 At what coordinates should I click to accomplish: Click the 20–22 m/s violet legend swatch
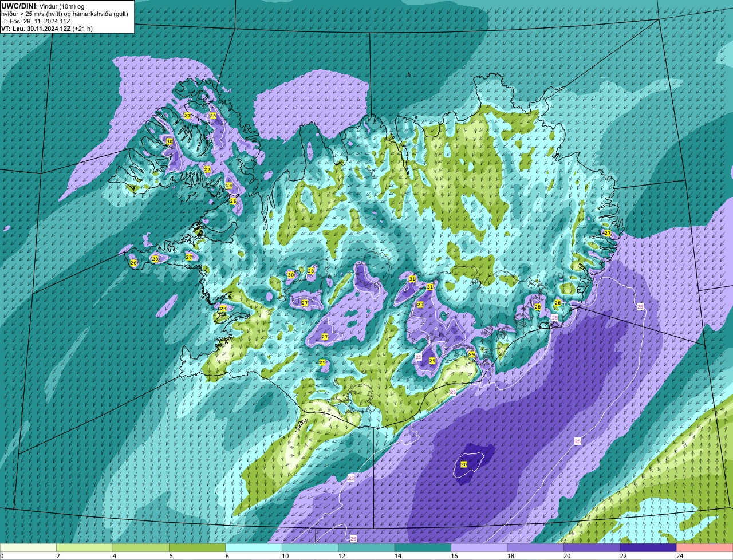(593, 547)
